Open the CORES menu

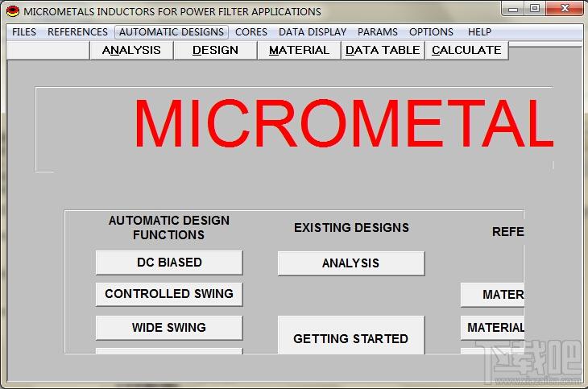click(x=251, y=32)
